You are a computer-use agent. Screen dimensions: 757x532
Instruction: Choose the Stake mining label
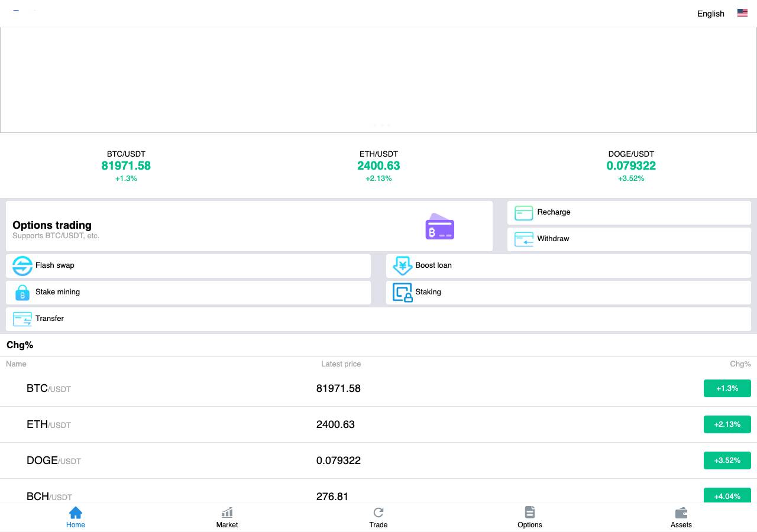[x=57, y=292]
